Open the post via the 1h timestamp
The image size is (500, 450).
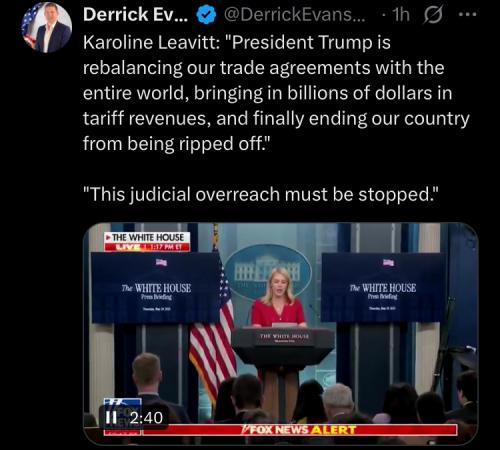401,15
